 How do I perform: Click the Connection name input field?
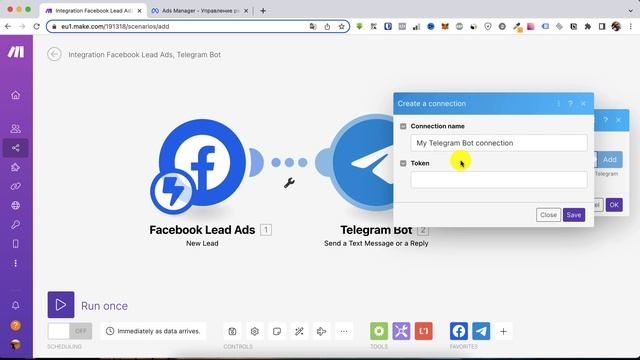point(499,143)
